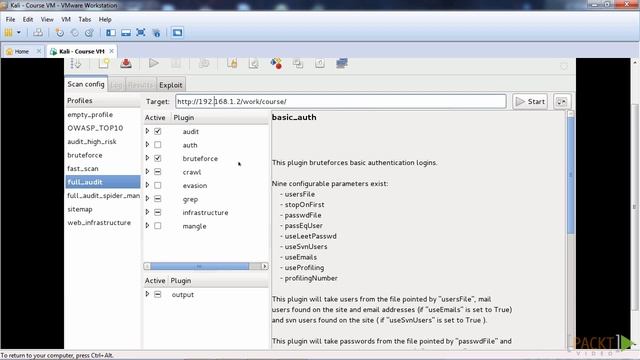
Task: Click the blue stacked windows toolbar icon
Action: pyautogui.click(x=342, y=63)
